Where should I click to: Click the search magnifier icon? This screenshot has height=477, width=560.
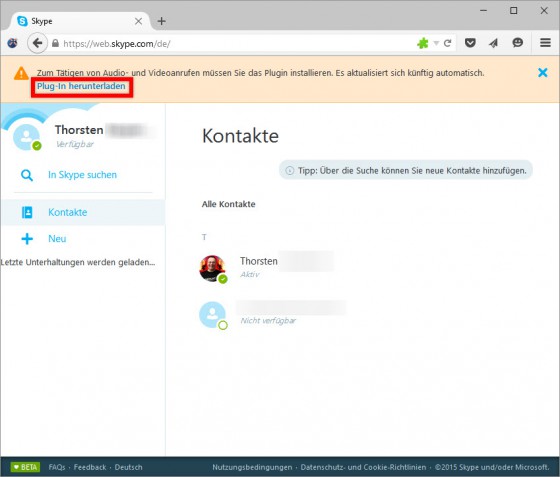(27, 175)
